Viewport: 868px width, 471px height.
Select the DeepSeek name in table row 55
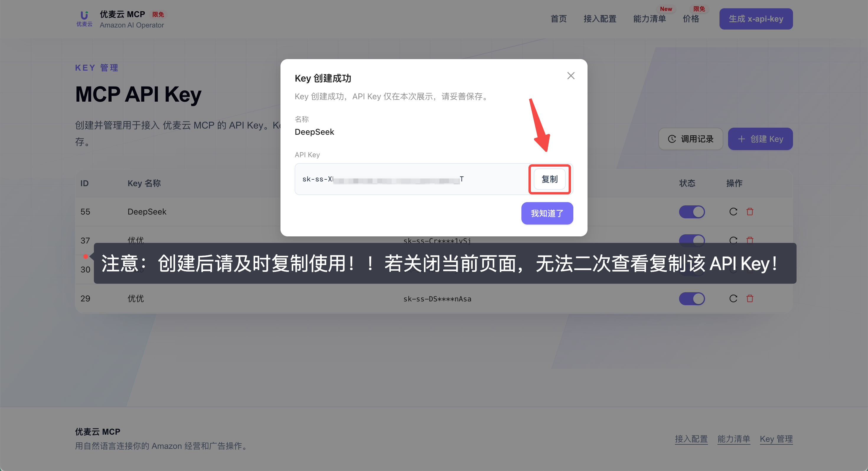147,212
